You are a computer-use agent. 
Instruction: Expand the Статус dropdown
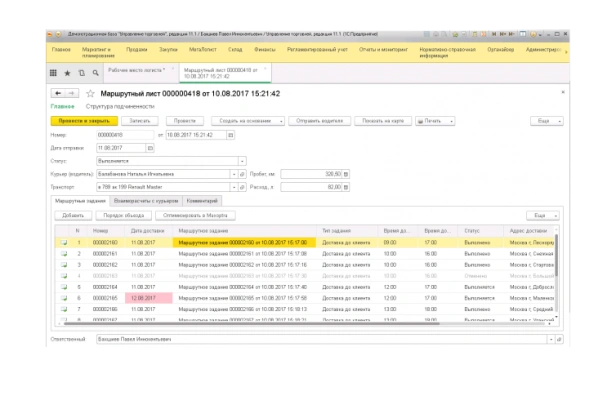coord(241,160)
